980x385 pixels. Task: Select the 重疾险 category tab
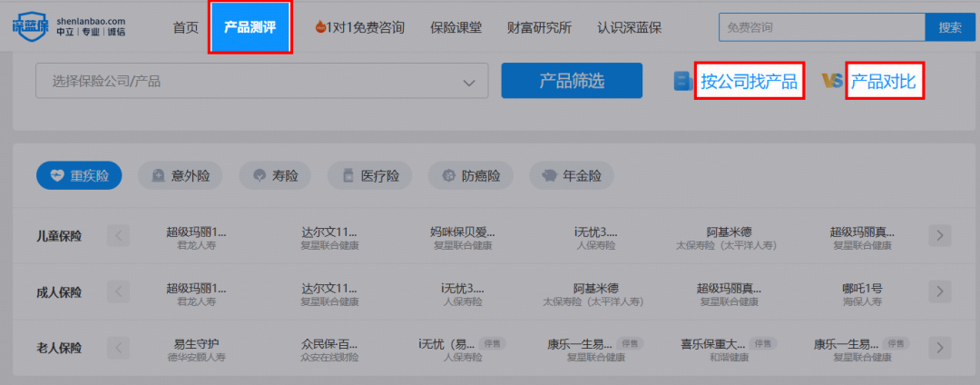coord(79,176)
